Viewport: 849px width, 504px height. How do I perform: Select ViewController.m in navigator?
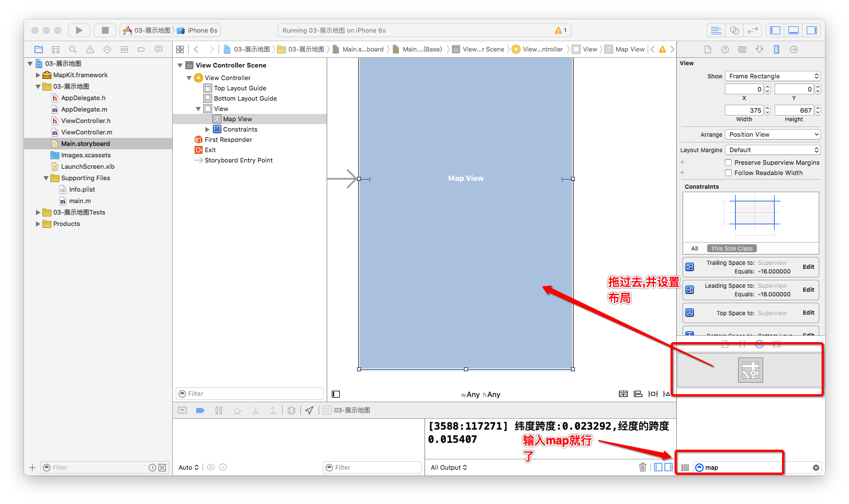point(86,132)
